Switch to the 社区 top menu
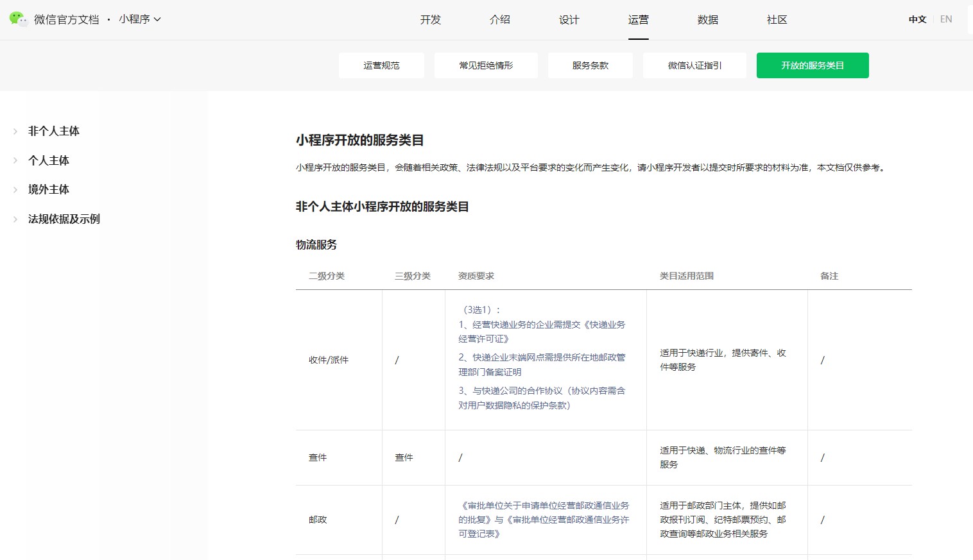Screen dimensions: 973x560 click(x=777, y=20)
